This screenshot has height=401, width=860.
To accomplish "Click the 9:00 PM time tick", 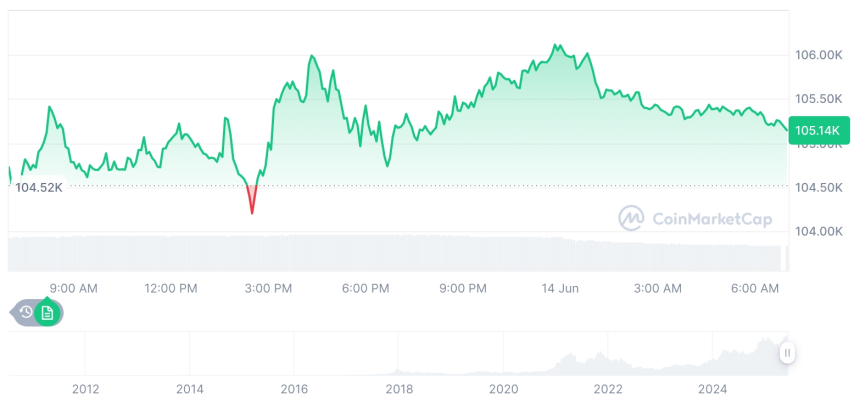I will (463, 288).
